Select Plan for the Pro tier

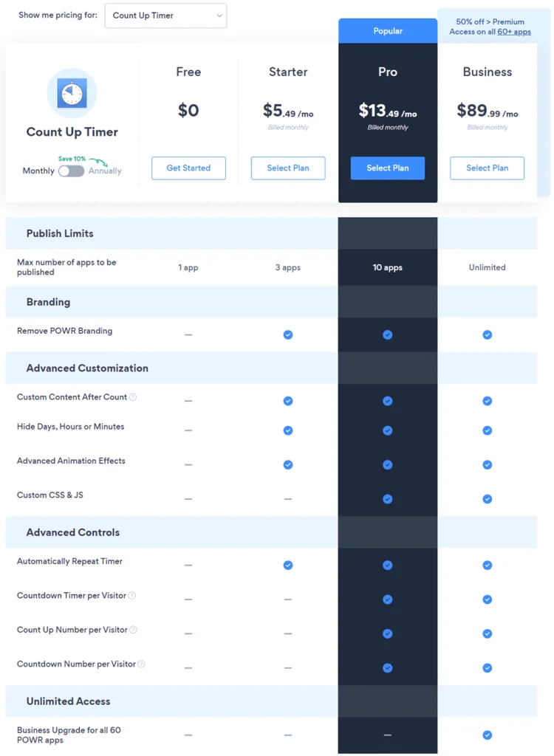point(388,168)
